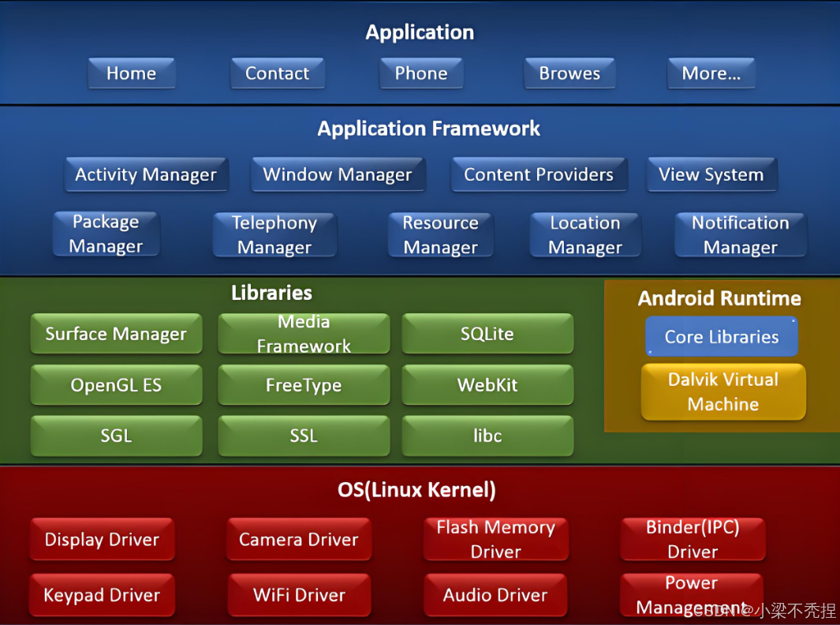Select the Location Manager block
This screenshot has height=625, width=840.
point(585,235)
